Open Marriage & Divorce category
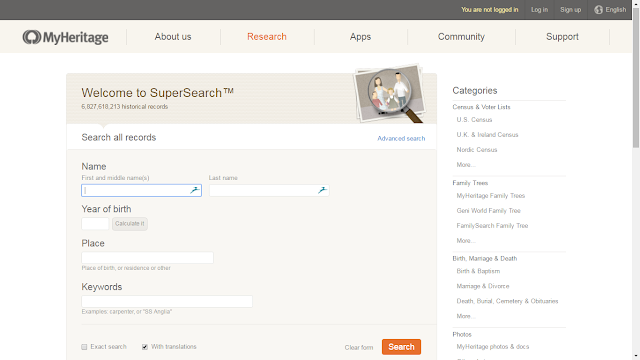 (x=483, y=286)
